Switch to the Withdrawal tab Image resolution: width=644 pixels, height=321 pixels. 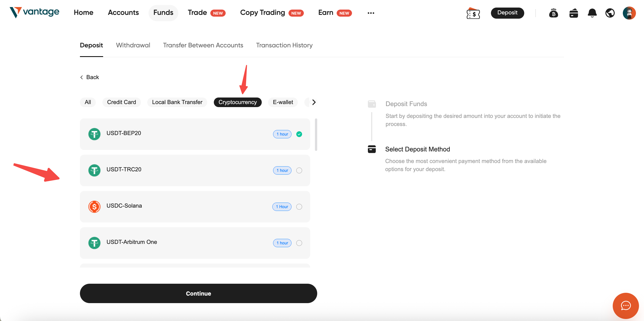(133, 45)
